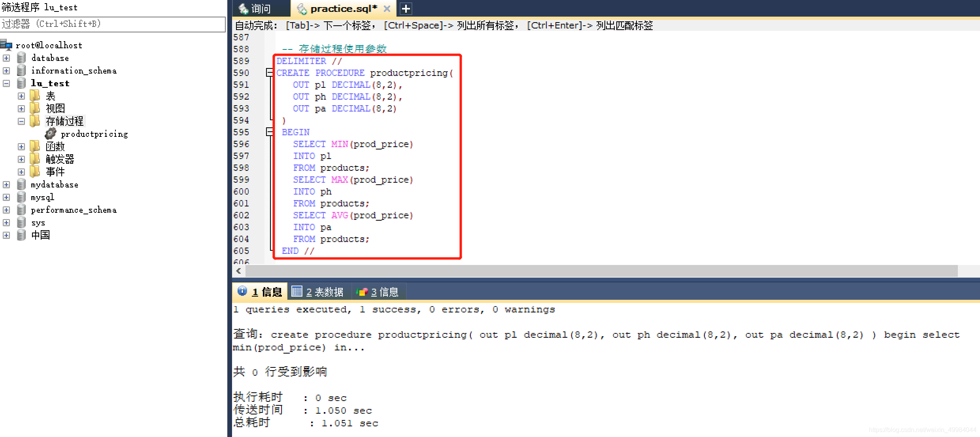
Task: Click the scroll-left arrow of editor scrollbar
Action: coord(238,271)
